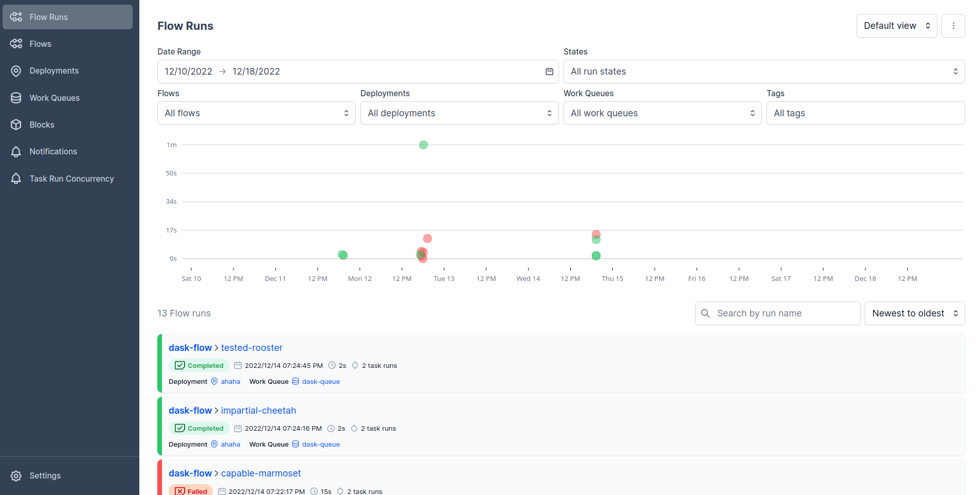Go to Flows in the sidebar
This screenshot has height=495, width=980.
(40, 44)
